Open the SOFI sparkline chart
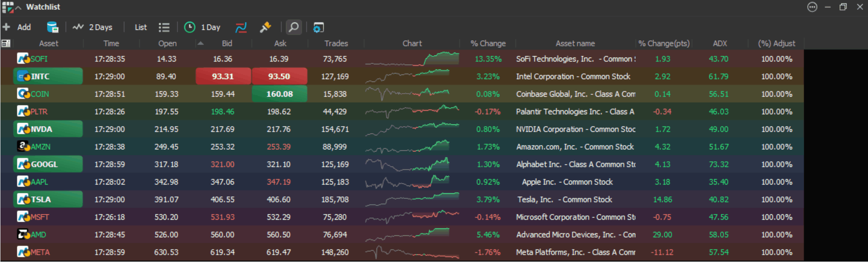Screen dimensions: 868x262 (x=412, y=59)
